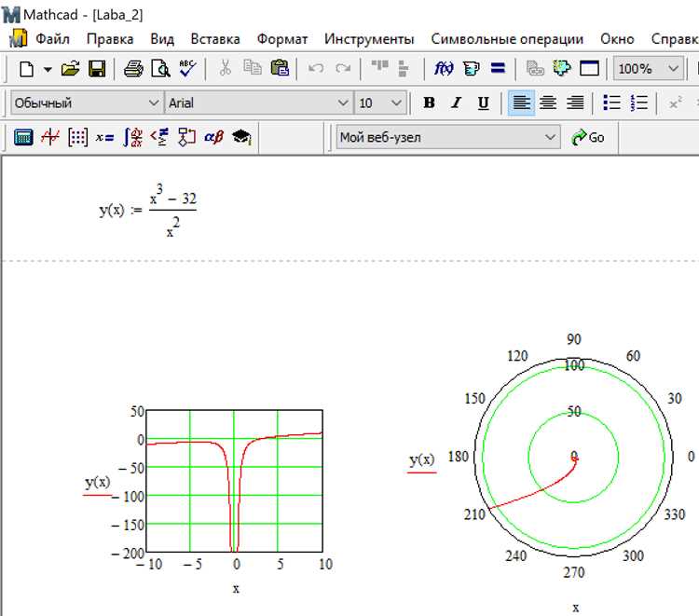The height and width of the screenshot is (616, 699).
Task: Open the Правка menu
Action: [x=110, y=39]
